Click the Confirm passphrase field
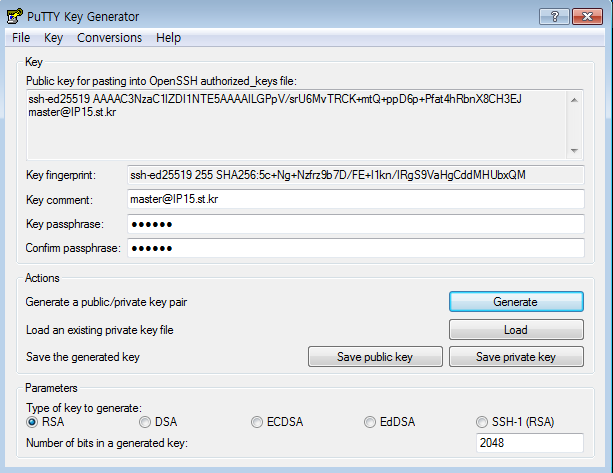Viewport: 613px width, 473px height. [x=356, y=248]
